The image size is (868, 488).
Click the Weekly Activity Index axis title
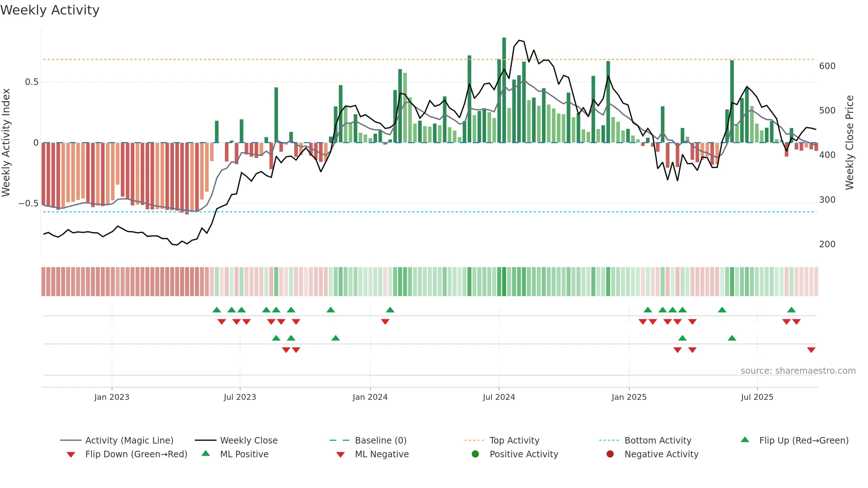click(6, 142)
